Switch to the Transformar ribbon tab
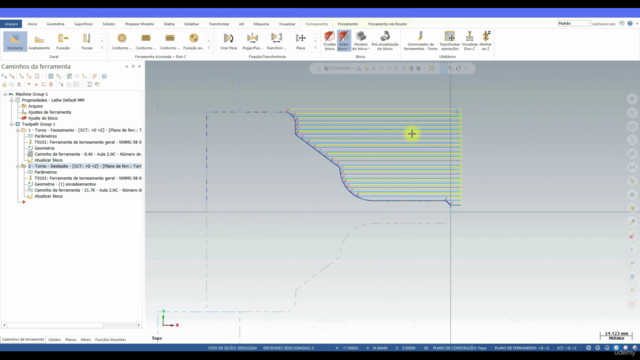Viewport: 640px width, 360px height. (219, 24)
